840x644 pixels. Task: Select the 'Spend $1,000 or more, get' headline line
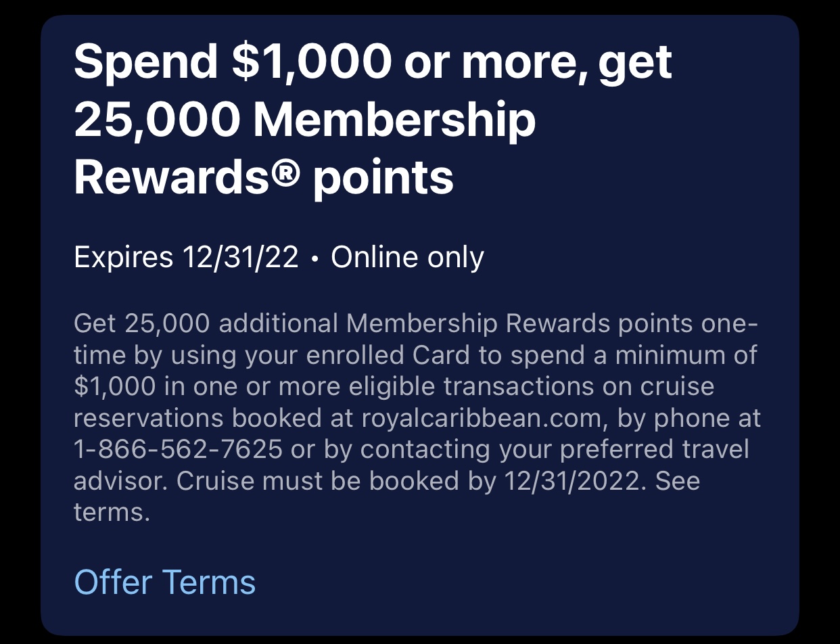coord(373,62)
